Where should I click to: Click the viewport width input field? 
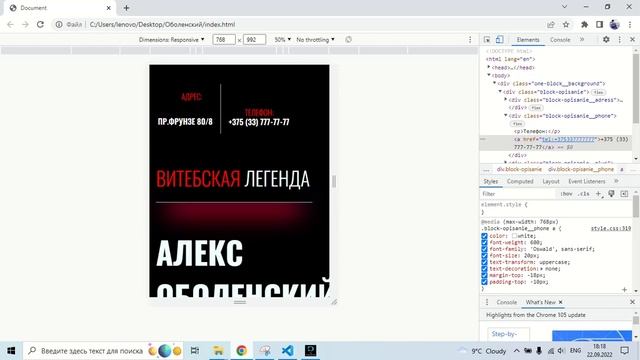[224, 40]
